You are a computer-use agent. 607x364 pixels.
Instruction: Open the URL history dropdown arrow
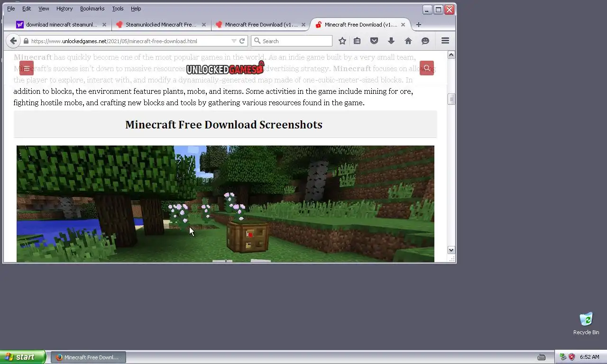234,41
